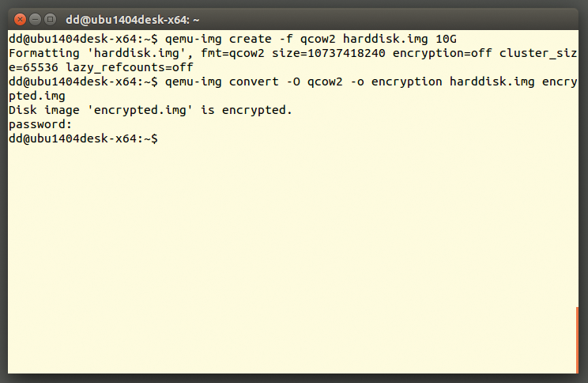This screenshot has height=383, width=588.
Task: Click the '-o encryption' option text
Action: tap(396, 82)
